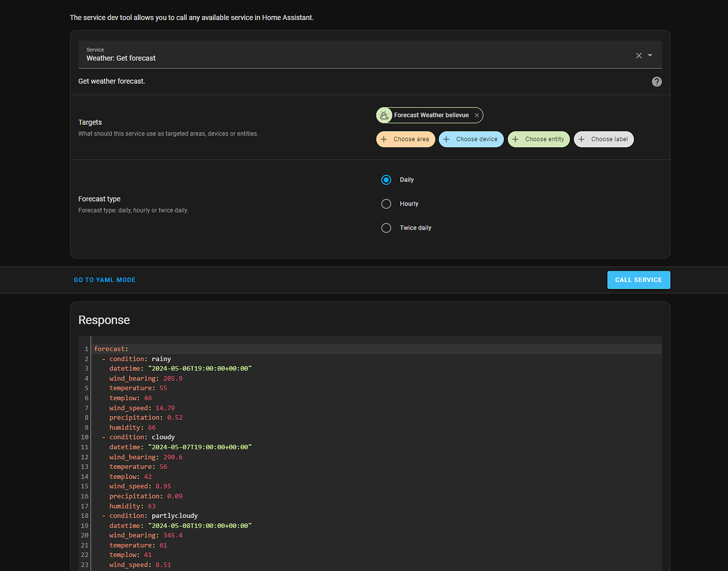Click the plus icon on Choose device
Screen dimensions: 728x571
pos(446,139)
